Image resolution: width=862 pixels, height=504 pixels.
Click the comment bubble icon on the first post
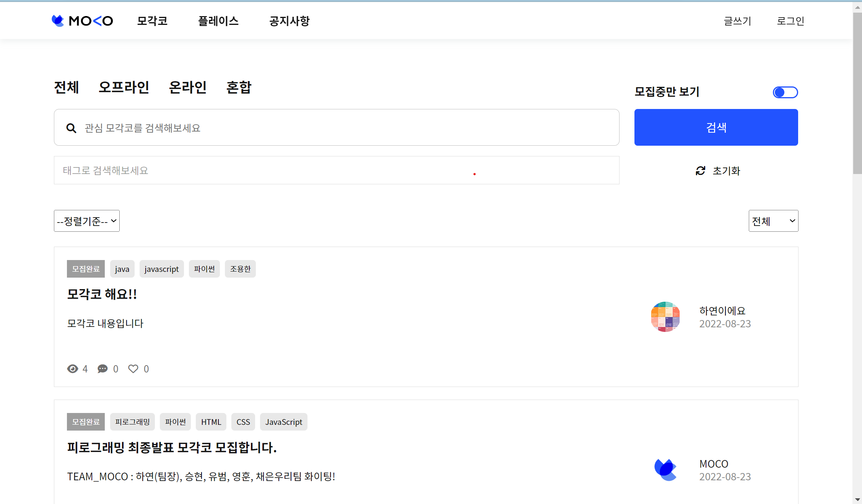coord(102,369)
